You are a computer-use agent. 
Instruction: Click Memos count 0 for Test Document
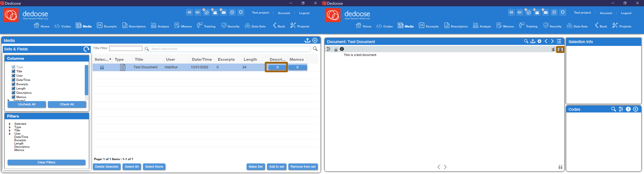297,67
